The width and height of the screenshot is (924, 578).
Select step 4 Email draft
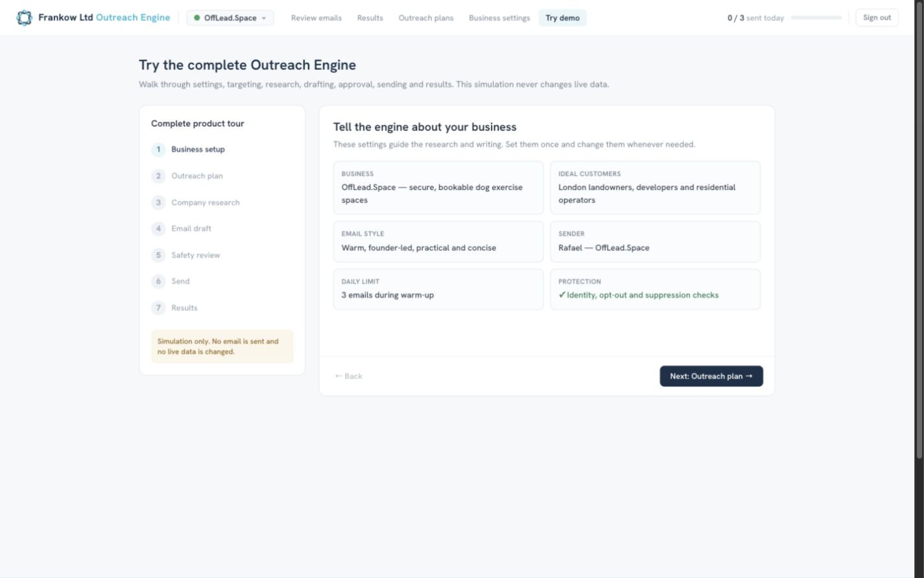(182, 228)
